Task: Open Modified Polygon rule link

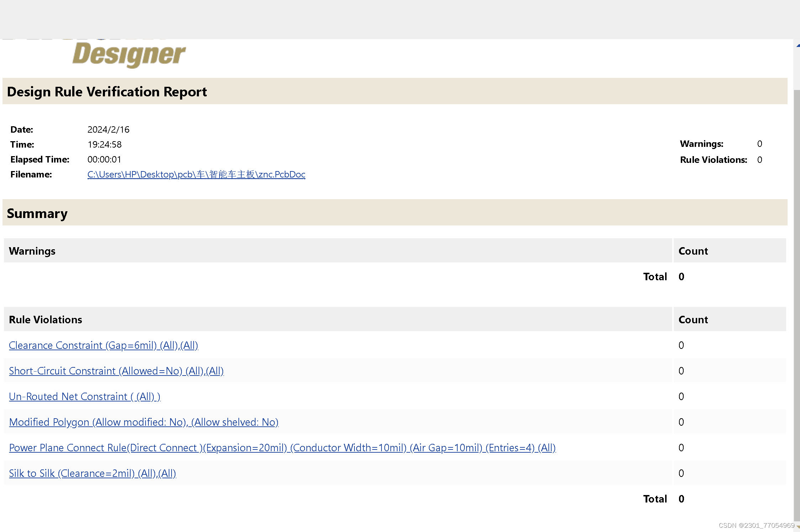Action: point(143,422)
